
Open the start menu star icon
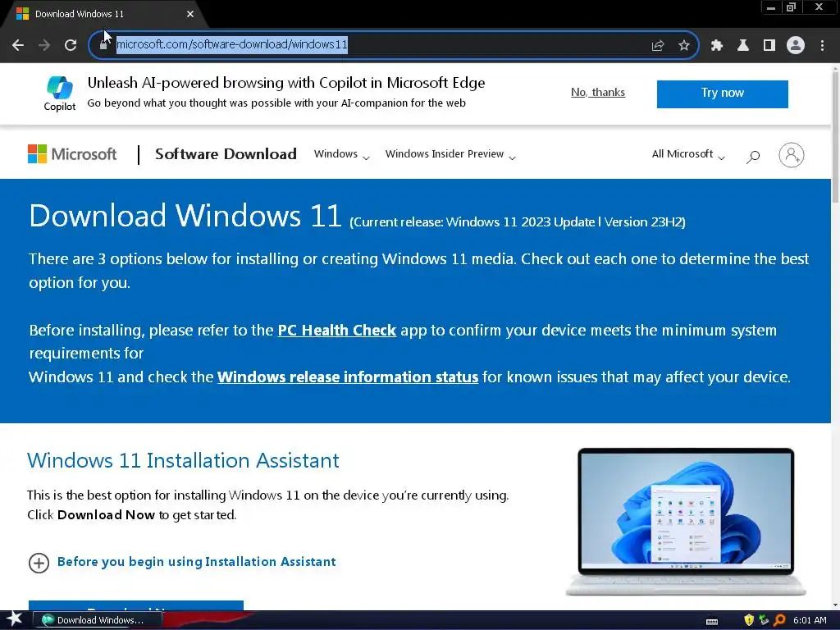[14, 619]
